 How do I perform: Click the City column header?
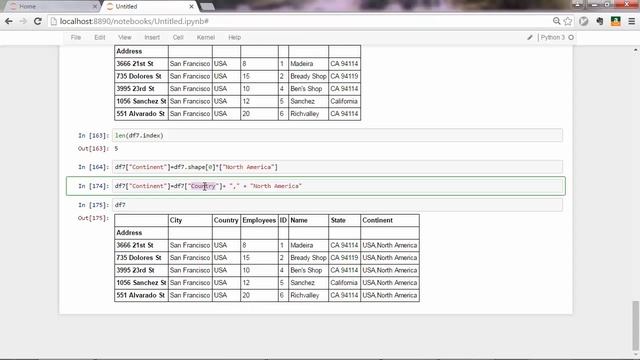pyautogui.click(x=176, y=220)
